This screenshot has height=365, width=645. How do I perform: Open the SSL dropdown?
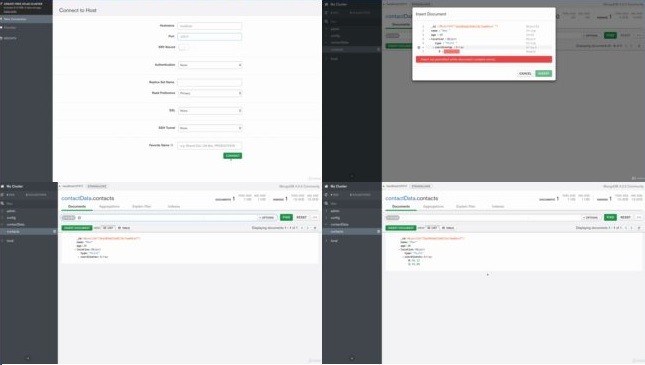click(210, 111)
